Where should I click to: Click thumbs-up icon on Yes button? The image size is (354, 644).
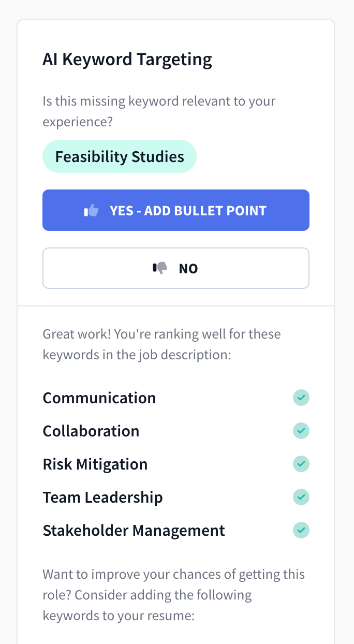[x=91, y=210]
